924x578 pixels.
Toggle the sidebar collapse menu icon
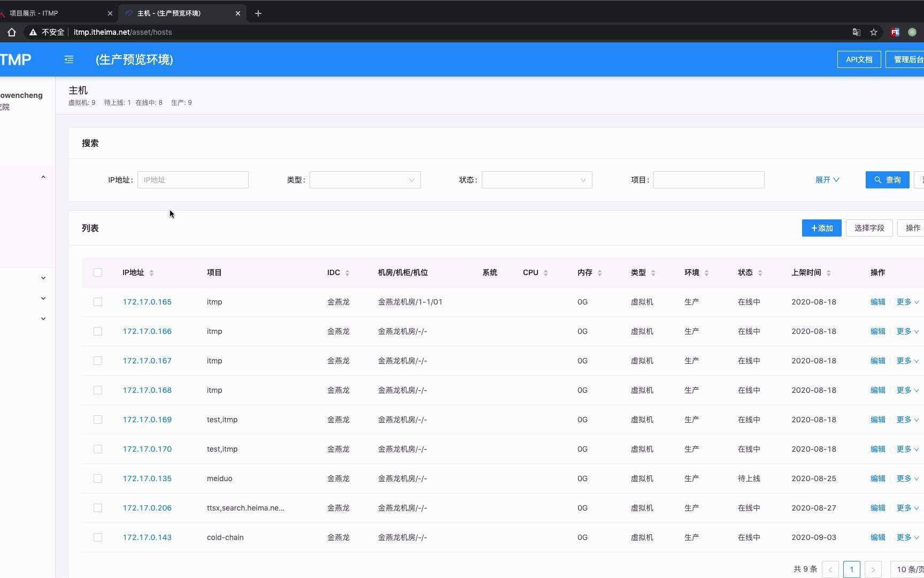coord(69,59)
